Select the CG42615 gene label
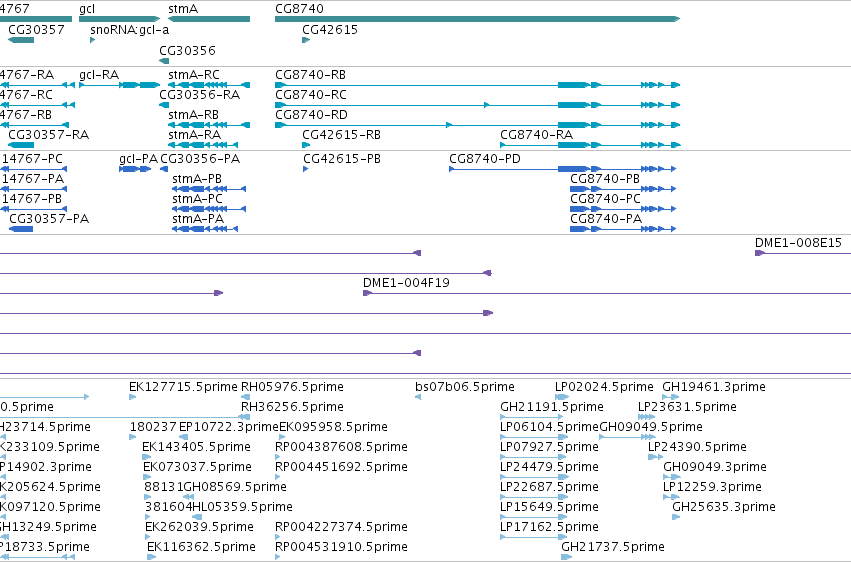851x562 pixels. [x=330, y=29]
